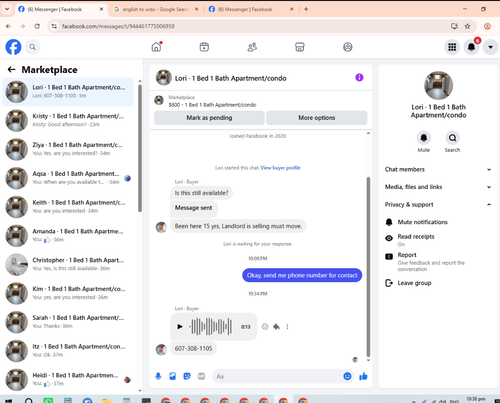Go back with Marketplace back arrow
500x403 pixels.
(11, 69)
